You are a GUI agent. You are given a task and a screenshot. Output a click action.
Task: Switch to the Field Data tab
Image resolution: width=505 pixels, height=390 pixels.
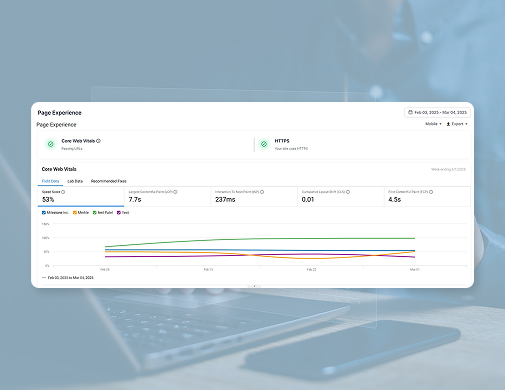pos(50,181)
